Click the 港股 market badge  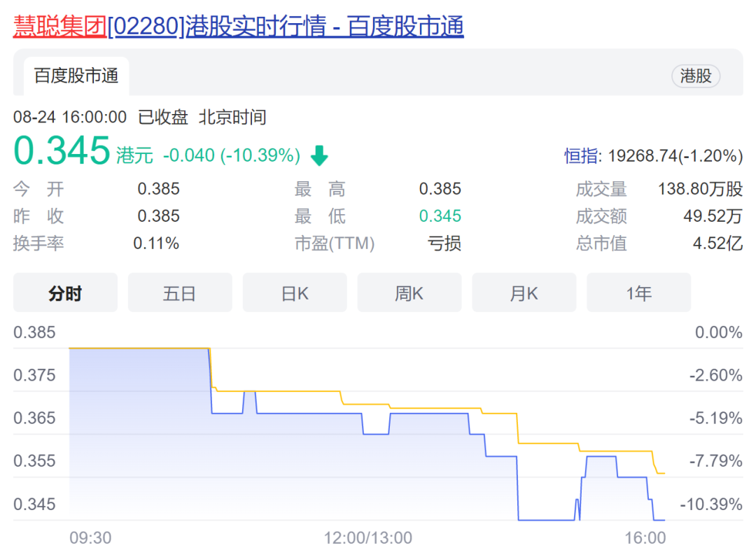(695, 76)
